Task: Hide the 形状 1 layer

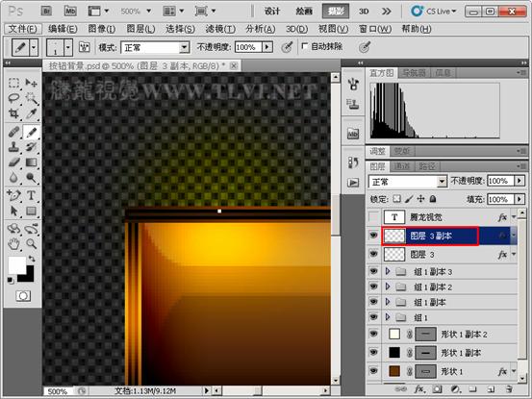Action: click(x=373, y=370)
